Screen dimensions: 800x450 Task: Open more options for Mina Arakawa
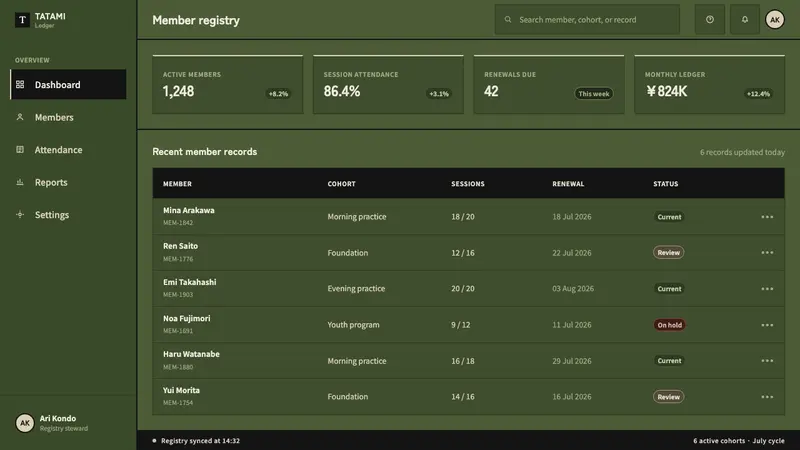coord(767,217)
